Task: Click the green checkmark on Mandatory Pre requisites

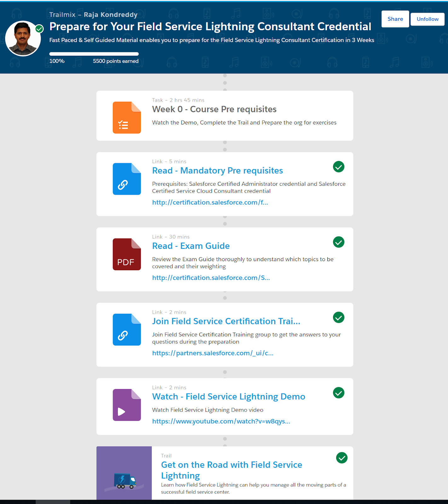Action: [x=339, y=167]
